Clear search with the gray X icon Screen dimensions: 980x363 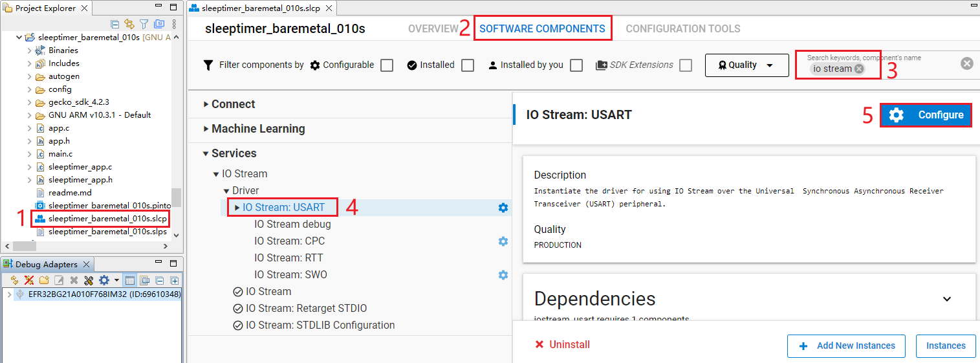[966, 63]
